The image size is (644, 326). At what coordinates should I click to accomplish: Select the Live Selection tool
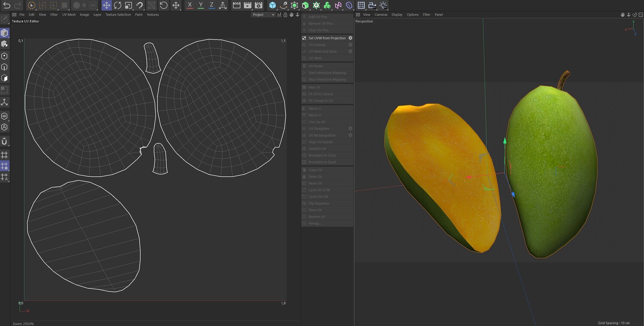31,6
